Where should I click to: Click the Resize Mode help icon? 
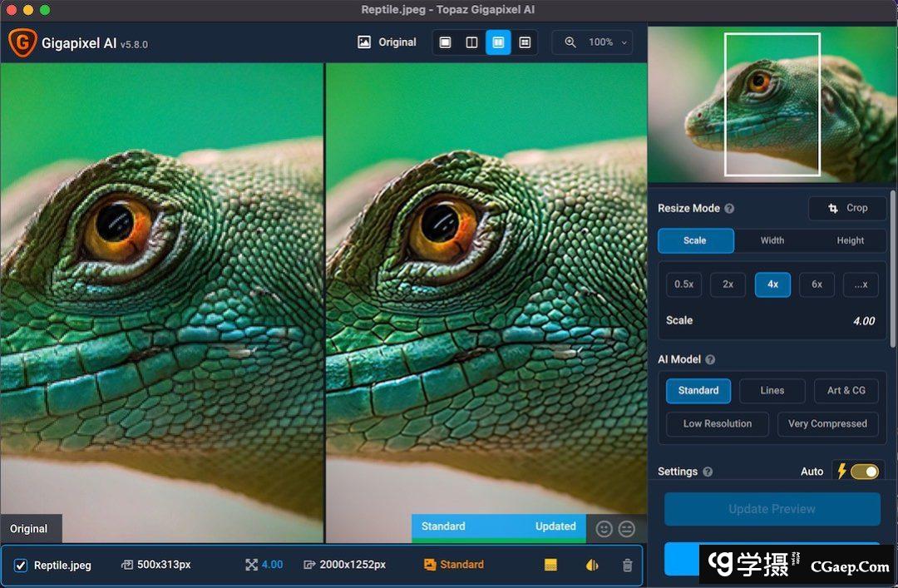tap(729, 209)
